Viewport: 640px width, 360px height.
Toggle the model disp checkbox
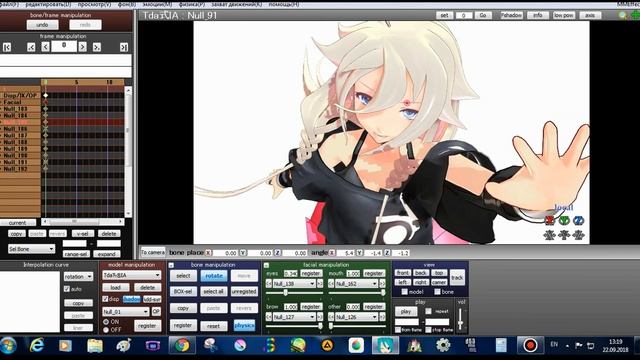point(105,299)
